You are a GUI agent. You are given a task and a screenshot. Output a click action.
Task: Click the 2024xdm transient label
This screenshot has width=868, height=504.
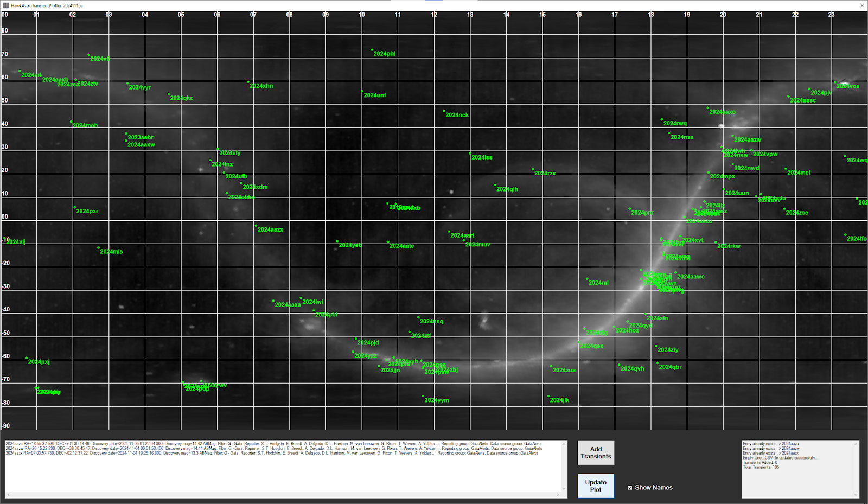click(x=256, y=188)
